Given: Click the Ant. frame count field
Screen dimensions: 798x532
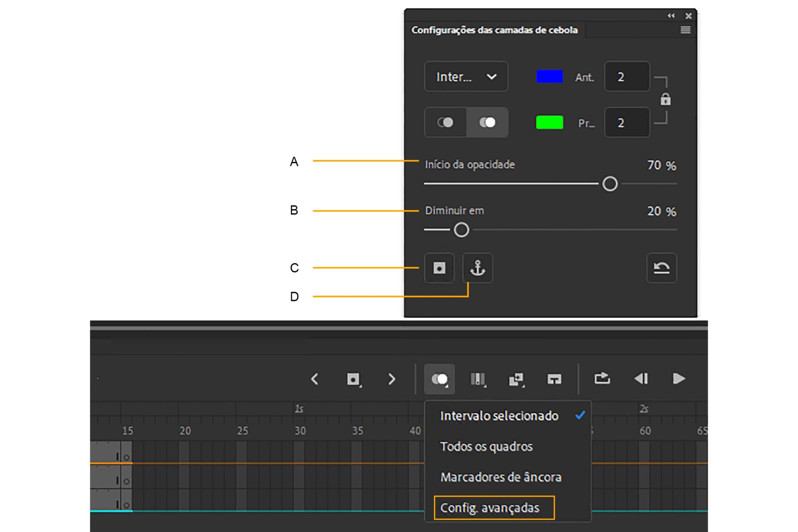Looking at the screenshot, I should [627, 76].
